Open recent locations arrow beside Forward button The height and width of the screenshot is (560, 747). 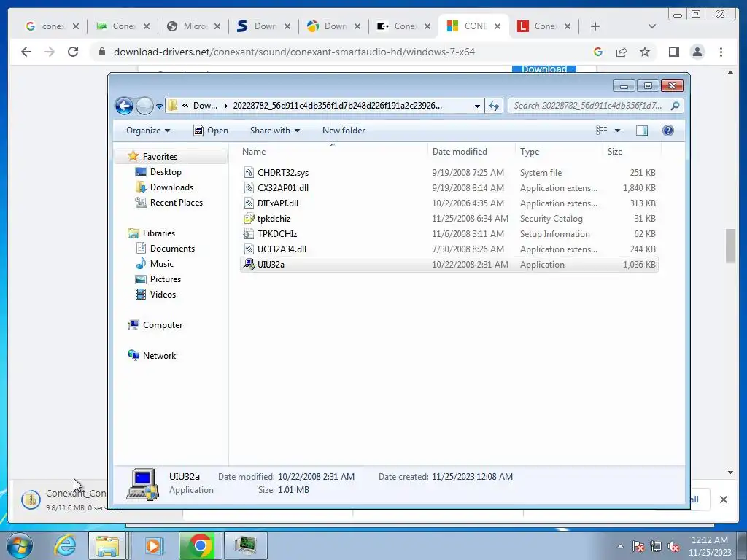coord(159,106)
